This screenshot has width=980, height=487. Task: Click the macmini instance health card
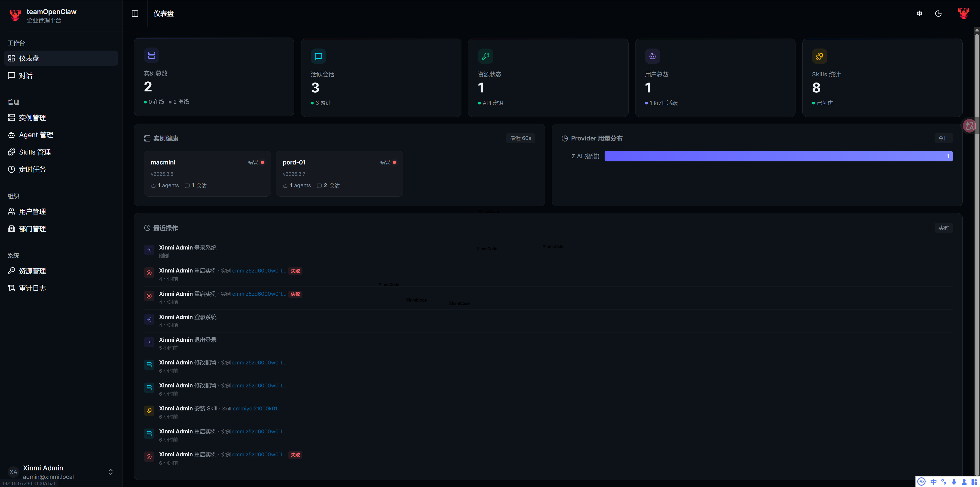pos(207,174)
